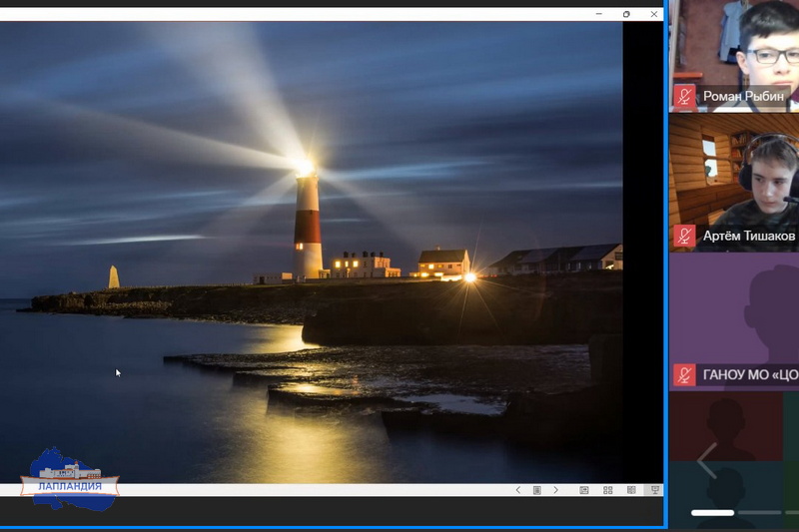Open the slide list menu icon
This screenshot has height=532, width=799.
click(x=536, y=490)
